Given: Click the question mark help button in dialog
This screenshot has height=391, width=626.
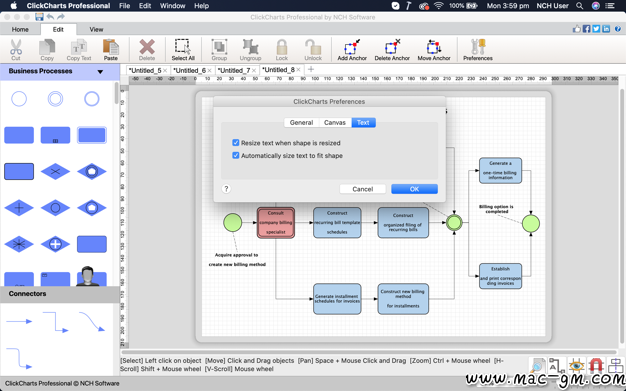Looking at the screenshot, I should click(x=226, y=189).
